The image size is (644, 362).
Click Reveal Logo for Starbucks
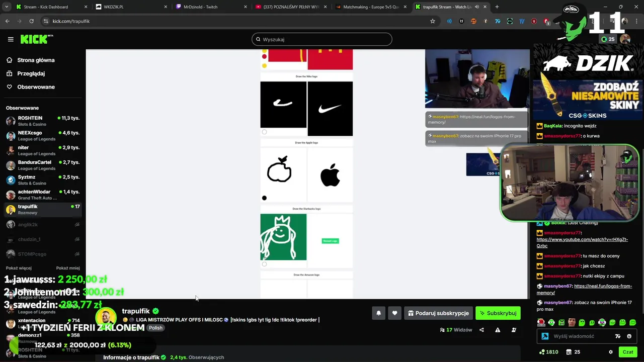pyautogui.click(x=330, y=241)
